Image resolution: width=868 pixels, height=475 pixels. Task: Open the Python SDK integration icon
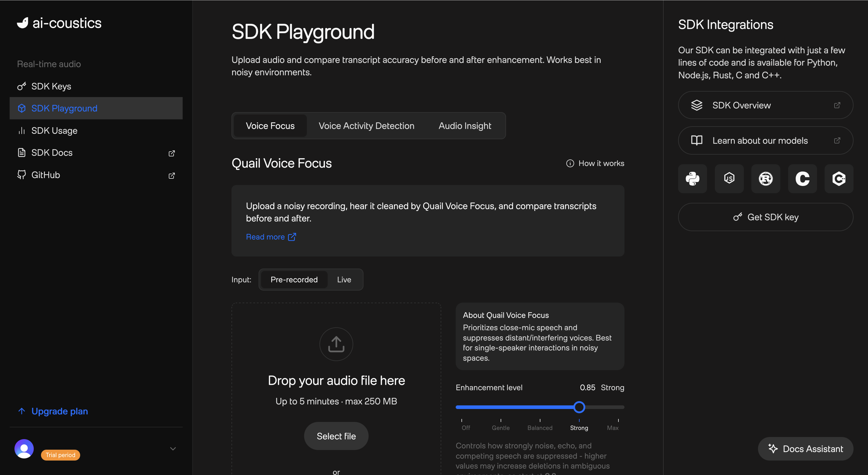693,178
